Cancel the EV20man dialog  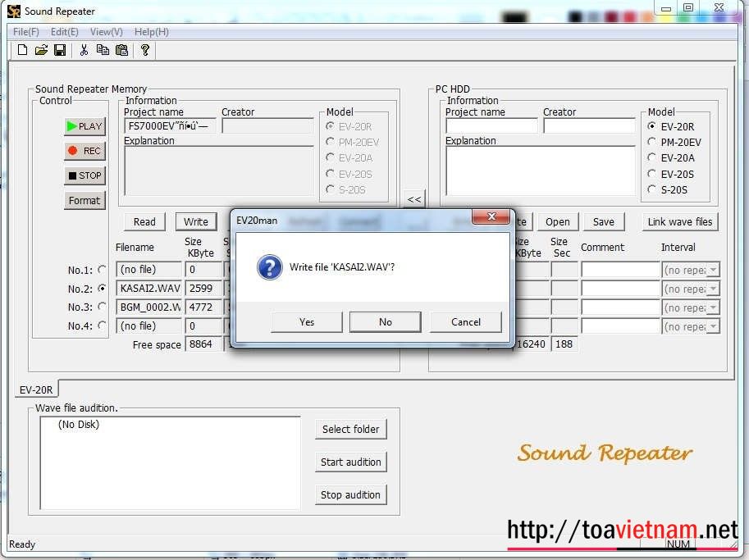(x=466, y=322)
